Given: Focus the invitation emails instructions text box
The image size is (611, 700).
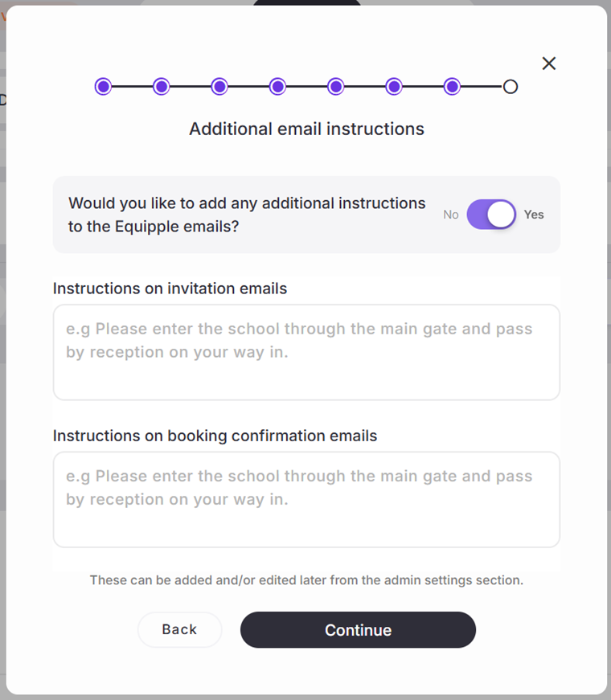Looking at the screenshot, I should [x=306, y=352].
